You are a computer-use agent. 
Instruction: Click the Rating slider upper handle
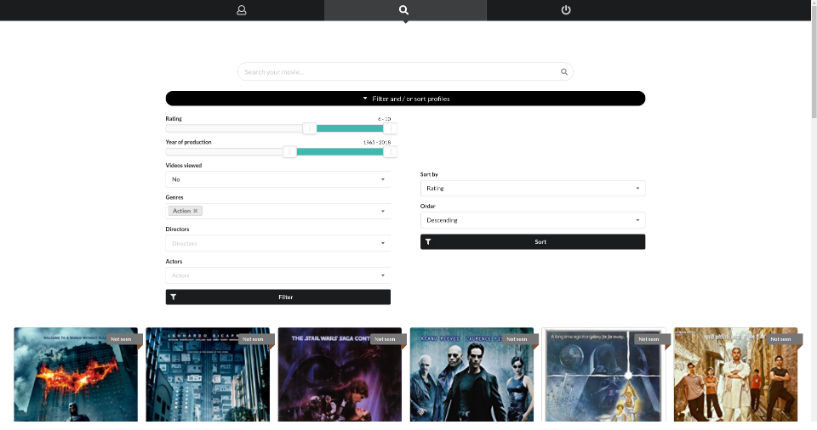point(390,128)
